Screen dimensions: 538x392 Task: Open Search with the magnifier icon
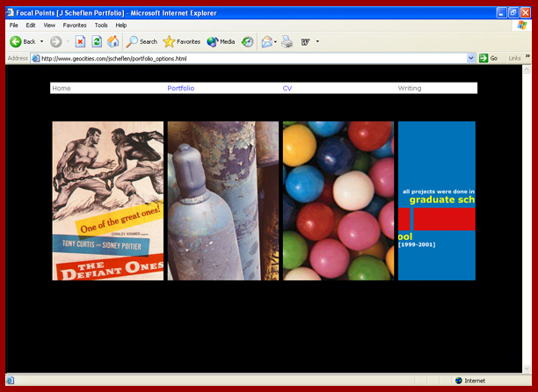pyautogui.click(x=132, y=42)
